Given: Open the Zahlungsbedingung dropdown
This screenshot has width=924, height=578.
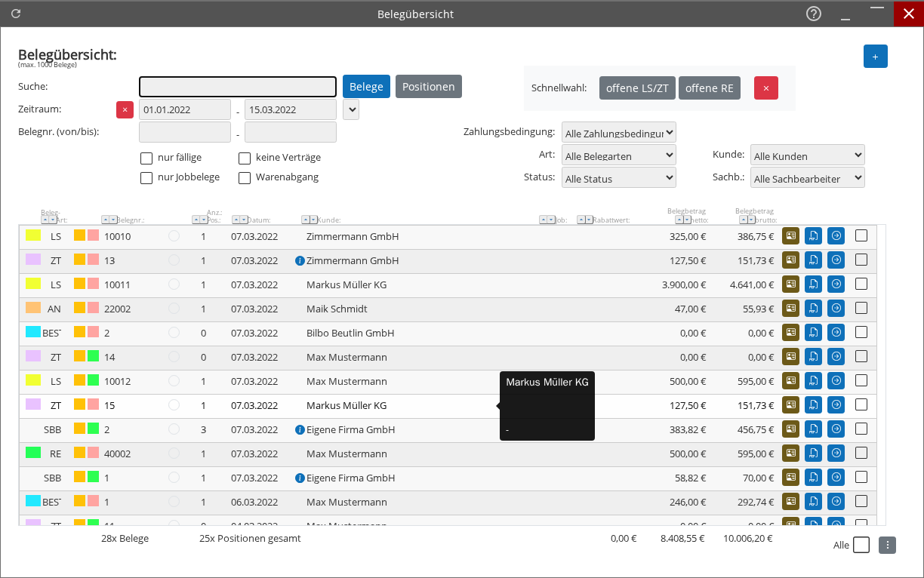Looking at the screenshot, I should [x=618, y=133].
